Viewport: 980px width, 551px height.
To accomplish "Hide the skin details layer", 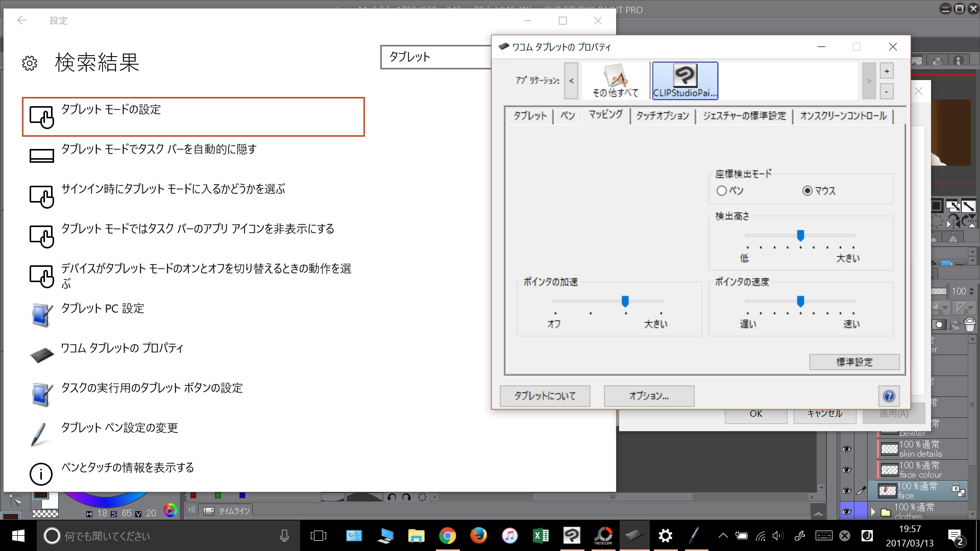I will coord(846,449).
